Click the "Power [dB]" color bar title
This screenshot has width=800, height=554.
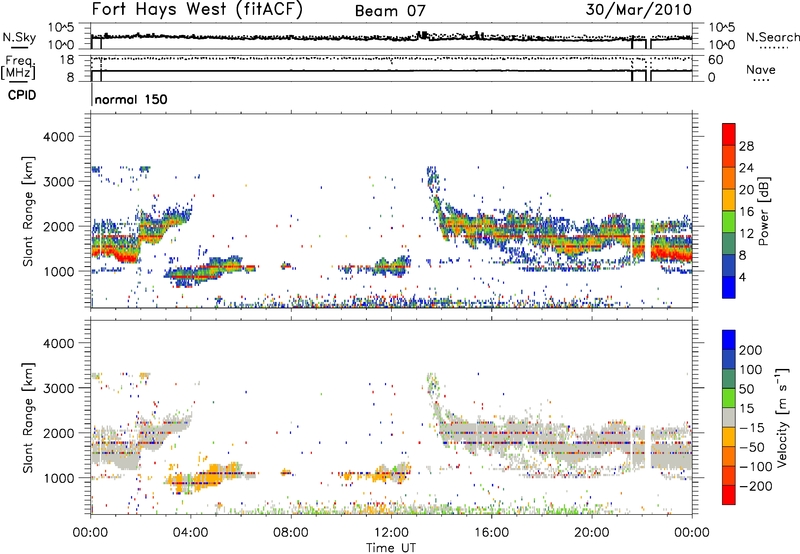point(764,211)
